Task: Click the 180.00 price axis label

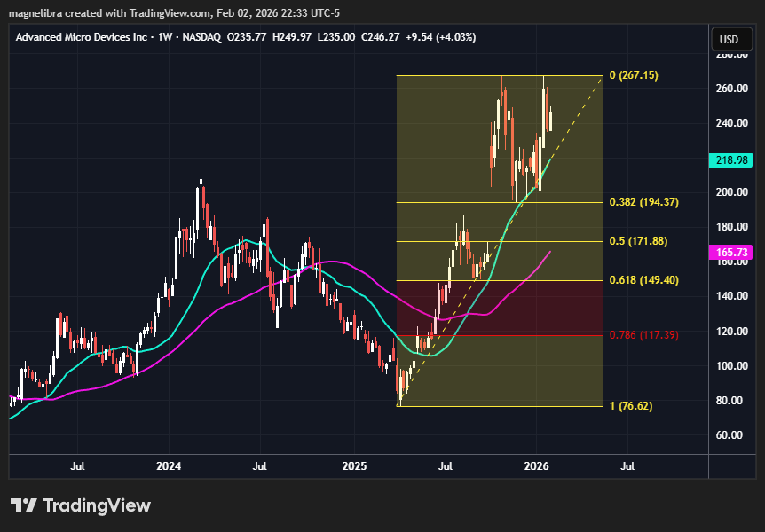Action: (732, 227)
